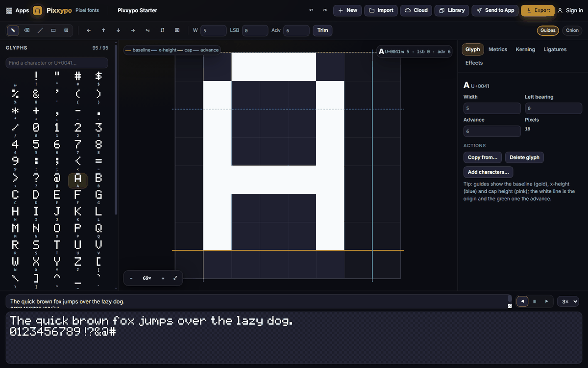Viewport: 588px width, 368px height.
Task: Open the Cloud button
Action: pos(416,10)
